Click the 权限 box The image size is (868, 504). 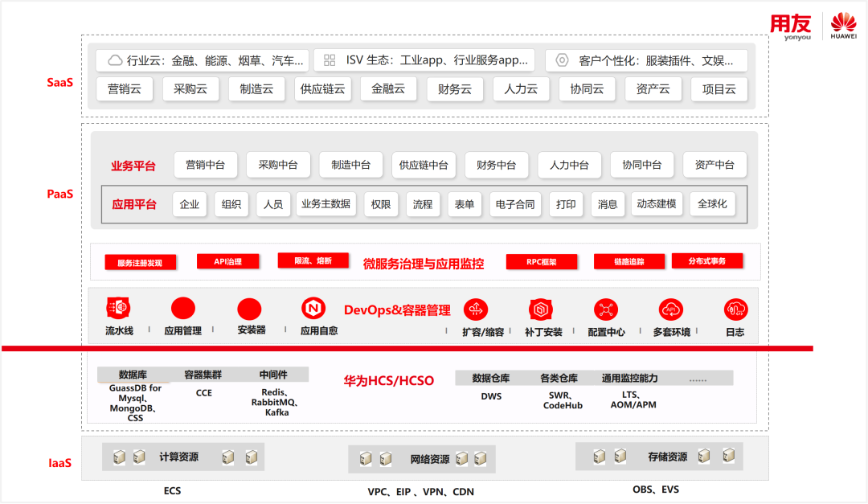coord(381,204)
